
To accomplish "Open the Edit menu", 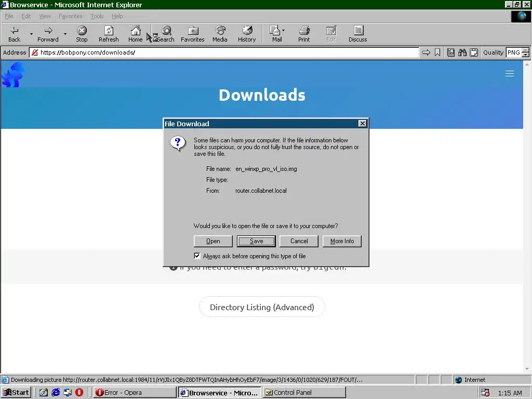I will 26,16.
